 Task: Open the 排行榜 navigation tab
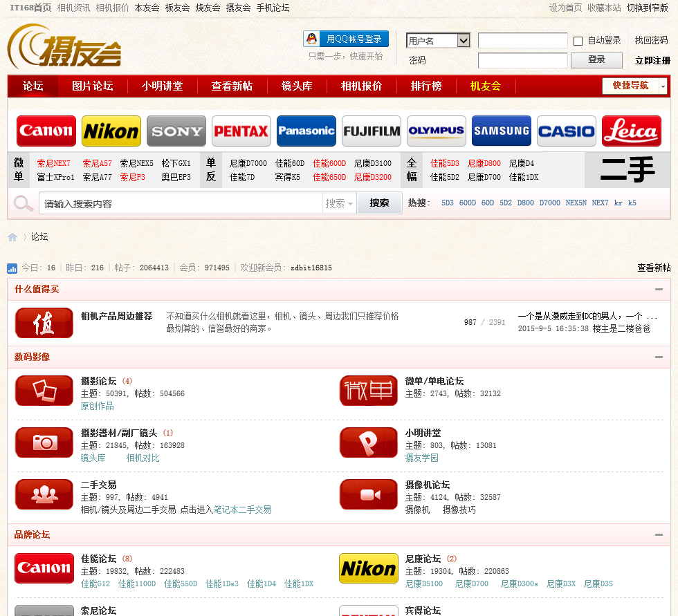tap(426, 86)
